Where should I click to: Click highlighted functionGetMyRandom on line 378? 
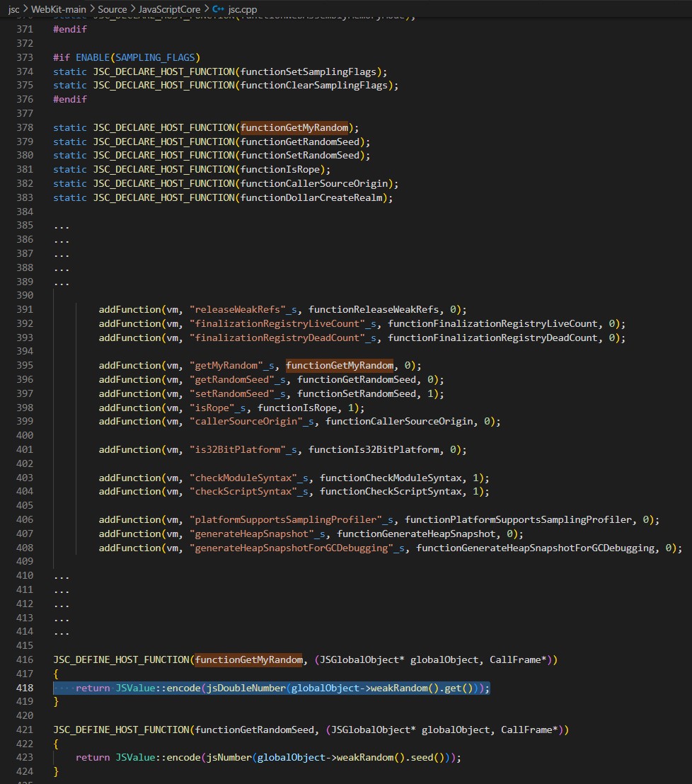[x=294, y=127]
